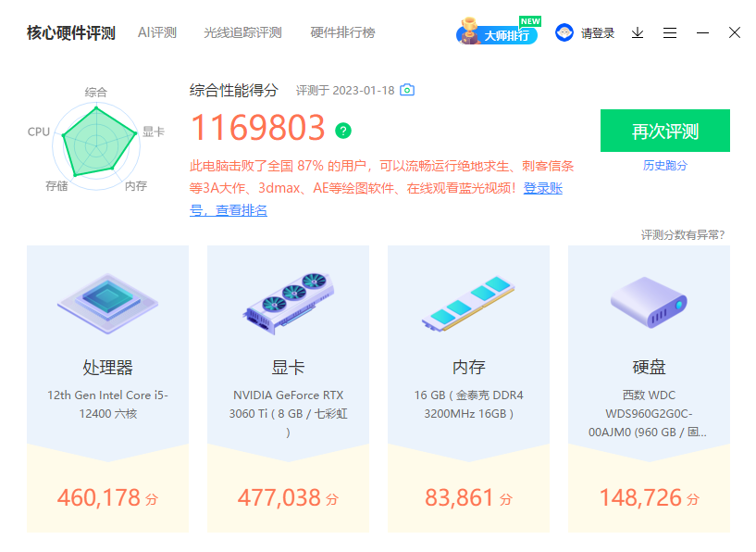
Task: Click the 处理器 card title
Action: click(107, 367)
